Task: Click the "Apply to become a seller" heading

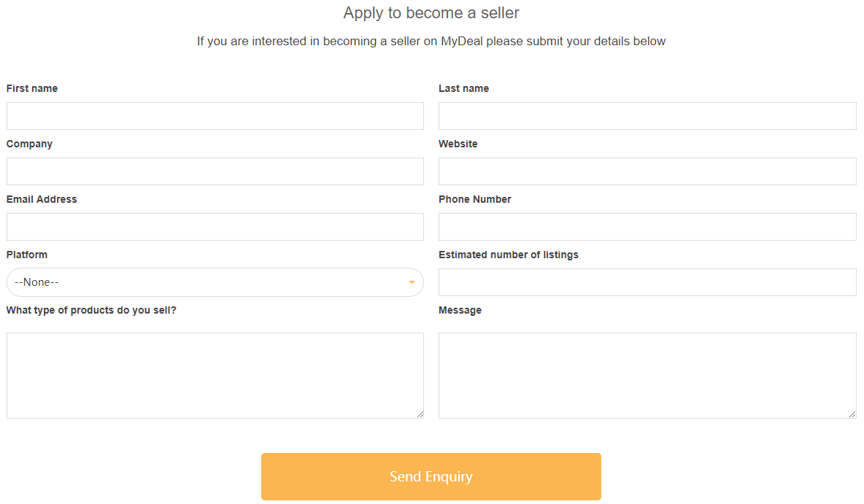Action: pos(431,13)
